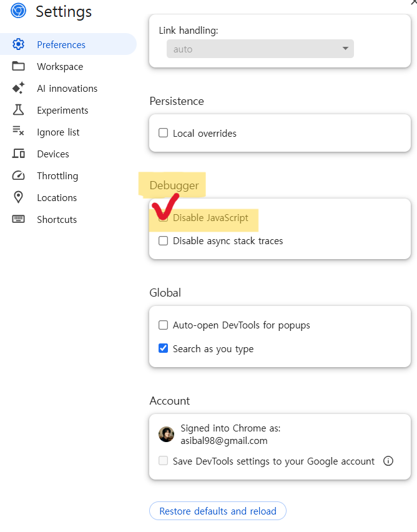417x532 pixels.
Task: Click the Shortcuts keyboard icon
Action: click(18, 219)
